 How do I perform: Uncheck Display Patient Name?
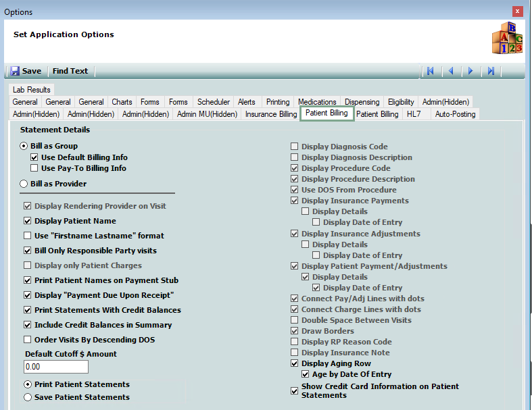point(28,221)
